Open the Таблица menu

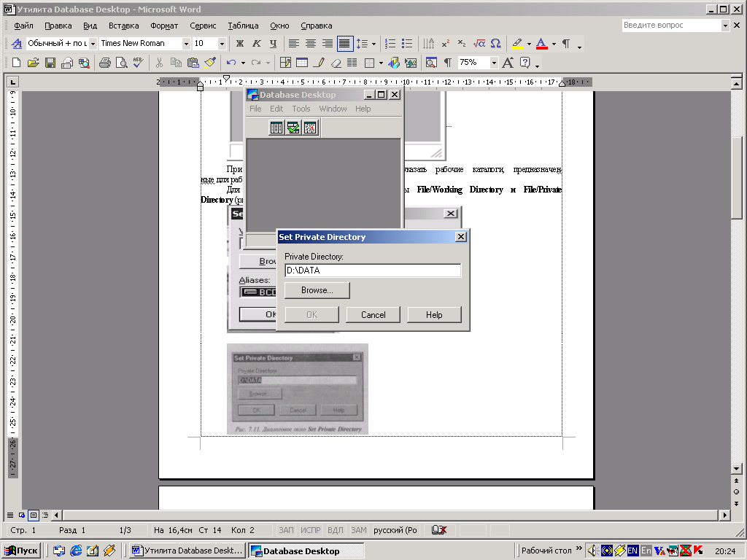tap(243, 26)
